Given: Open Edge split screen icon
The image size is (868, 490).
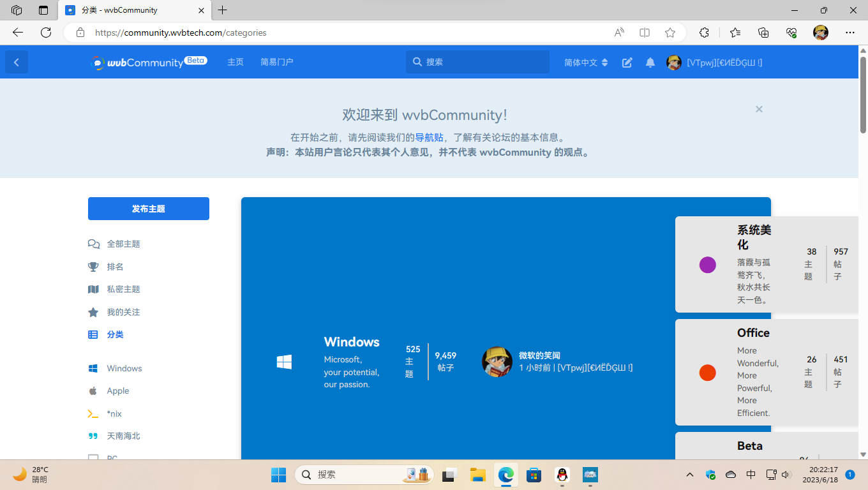Looking at the screenshot, I should tap(645, 33).
